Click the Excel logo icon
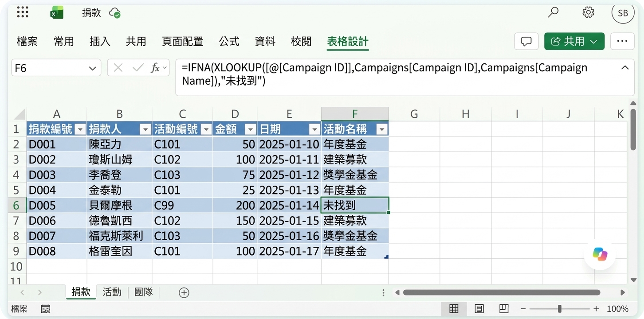Screen dimensions: 644x319 (57, 13)
